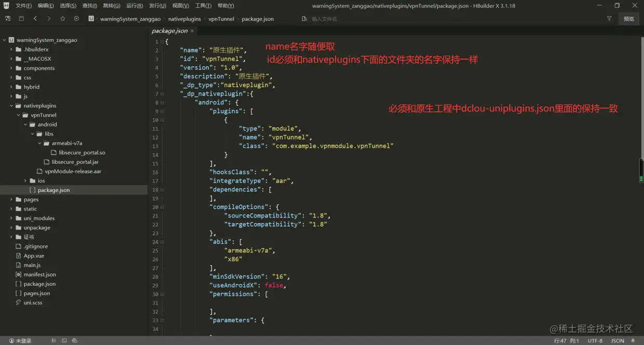Click the list outline icon in status bar

tap(54, 341)
